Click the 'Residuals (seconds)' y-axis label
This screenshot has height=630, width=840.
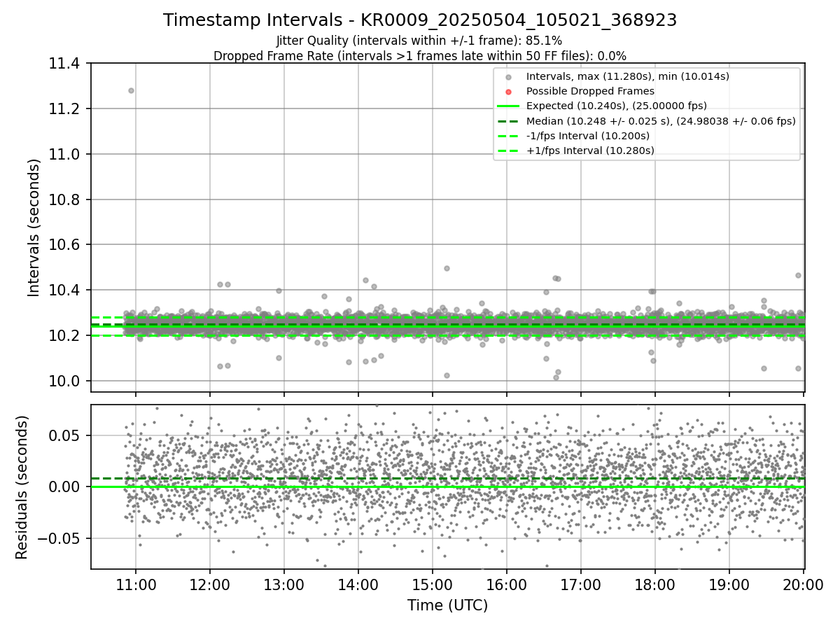click(22, 487)
